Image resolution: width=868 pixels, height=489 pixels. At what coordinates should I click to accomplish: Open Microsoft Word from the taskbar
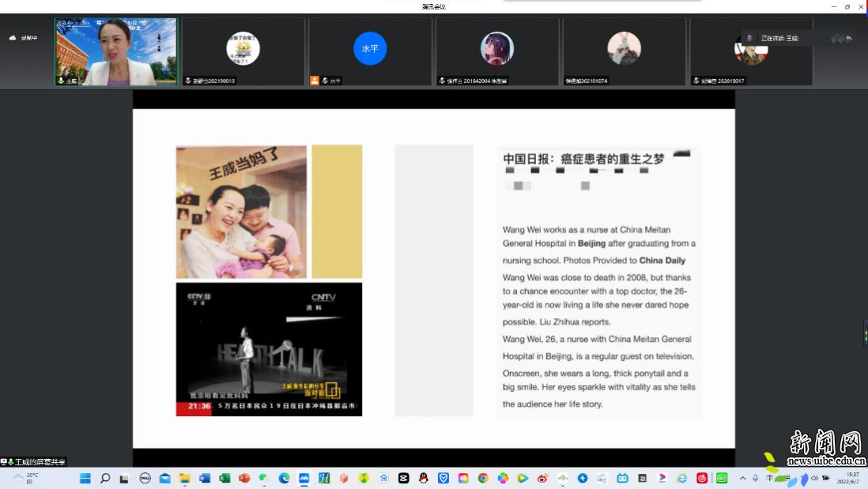204,479
